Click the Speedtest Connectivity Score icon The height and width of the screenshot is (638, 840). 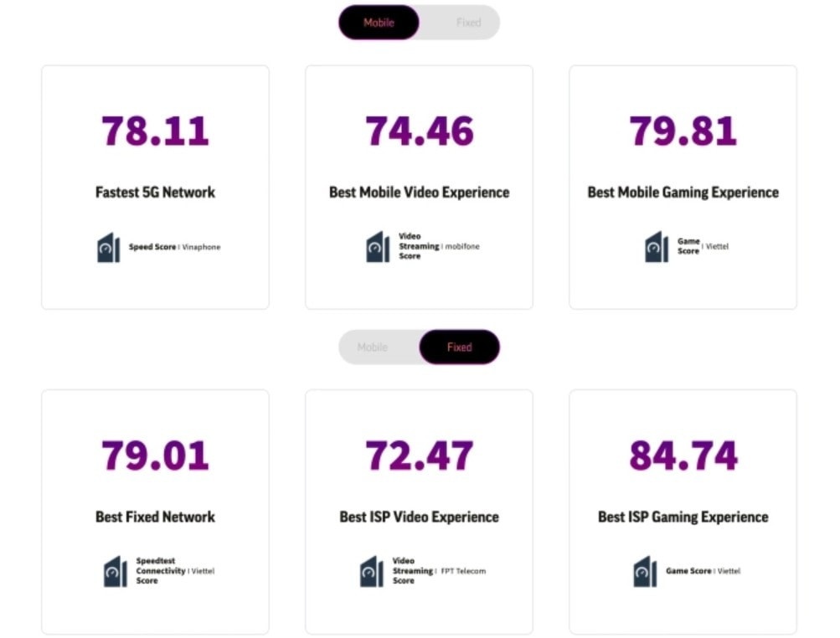tap(116, 571)
